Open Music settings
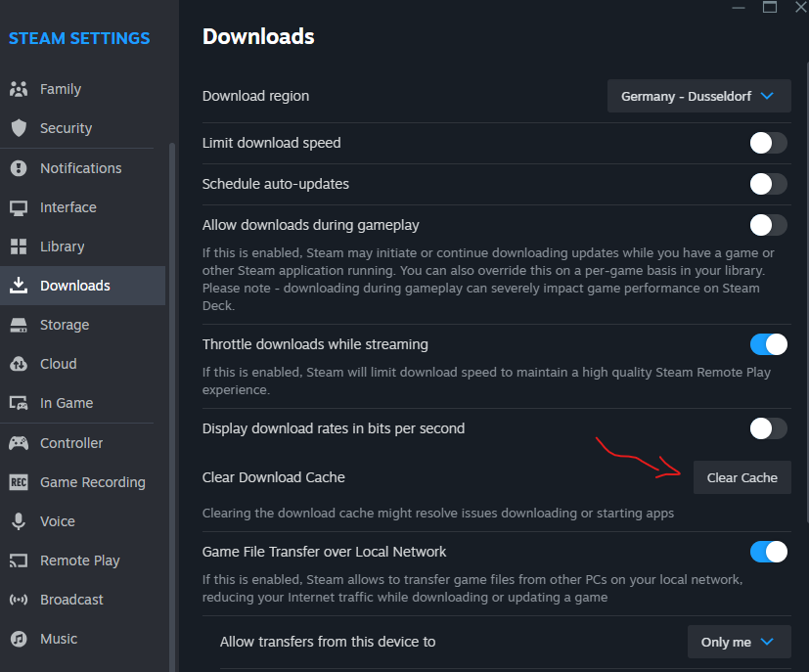 point(82,639)
